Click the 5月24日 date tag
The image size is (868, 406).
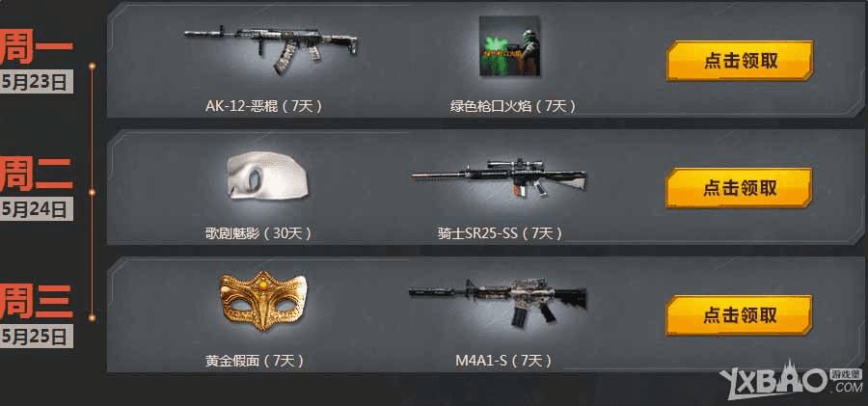pyautogui.click(x=36, y=210)
